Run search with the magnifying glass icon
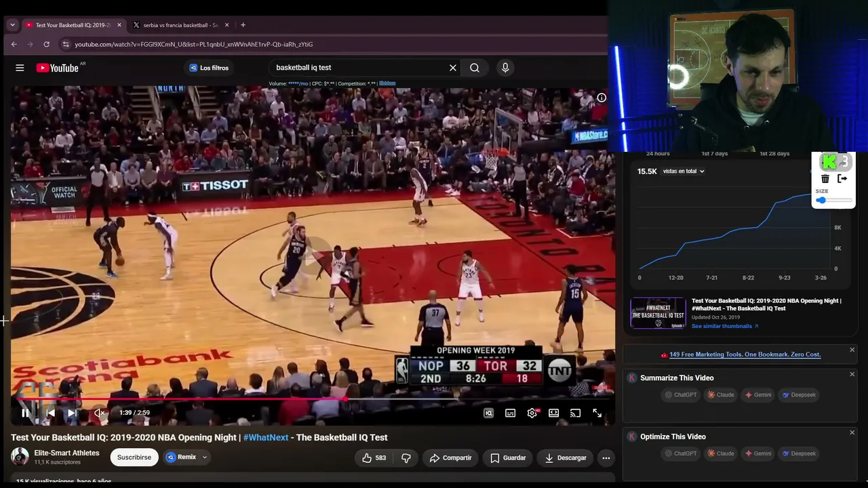The image size is (868, 488). [x=475, y=68]
